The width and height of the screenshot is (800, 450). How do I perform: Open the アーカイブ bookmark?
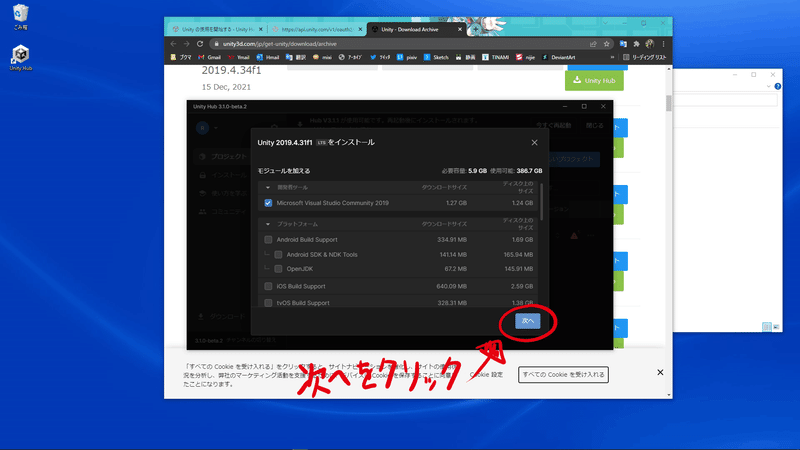351,58
